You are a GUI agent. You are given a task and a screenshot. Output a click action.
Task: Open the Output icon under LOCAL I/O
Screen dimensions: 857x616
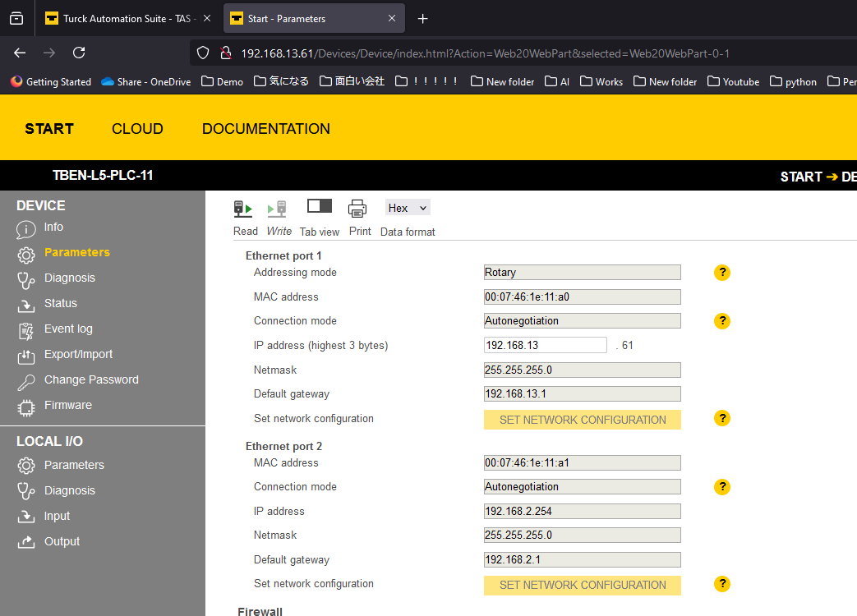25,542
